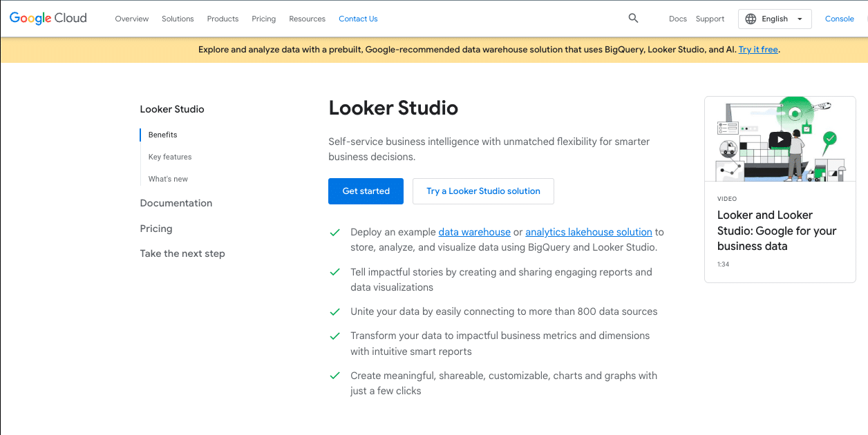The height and width of the screenshot is (435, 868).
Task: Click Contact Us in header
Action: pos(358,19)
